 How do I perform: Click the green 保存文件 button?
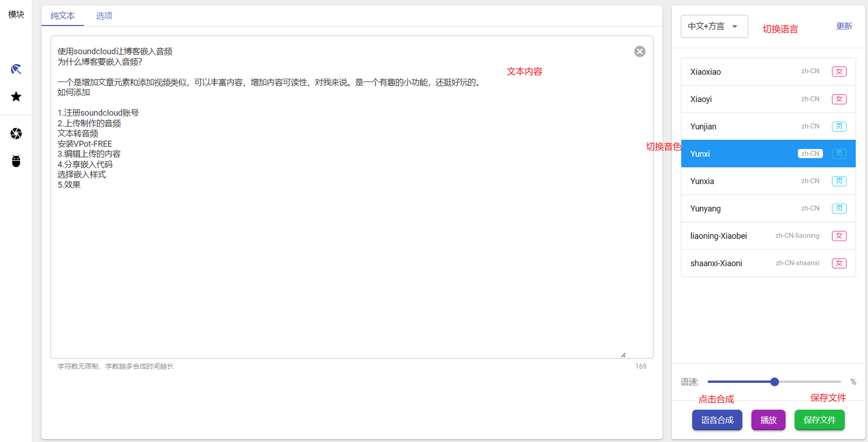click(819, 420)
